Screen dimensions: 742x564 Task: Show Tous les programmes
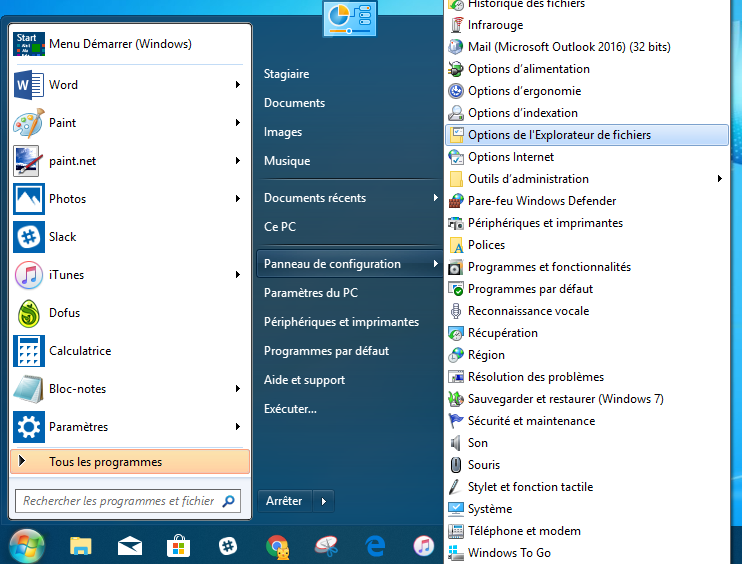pyautogui.click(x=130, y=462)
